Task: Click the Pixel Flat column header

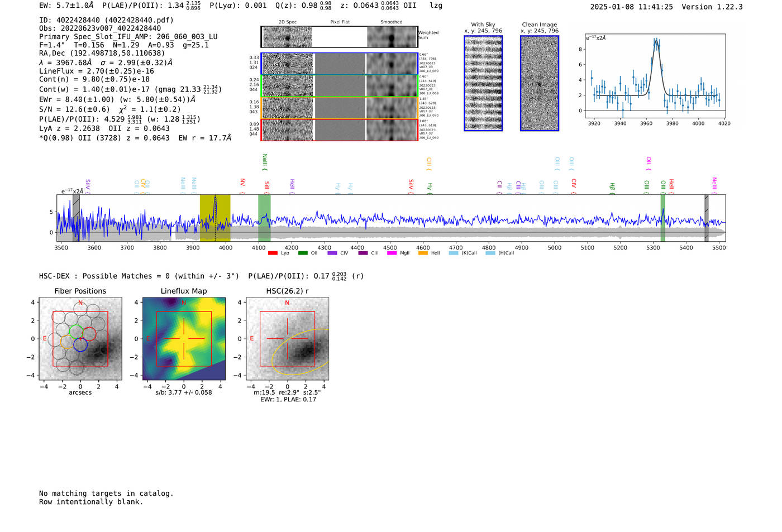Action: pyautogui.click(x=340, y=22)
